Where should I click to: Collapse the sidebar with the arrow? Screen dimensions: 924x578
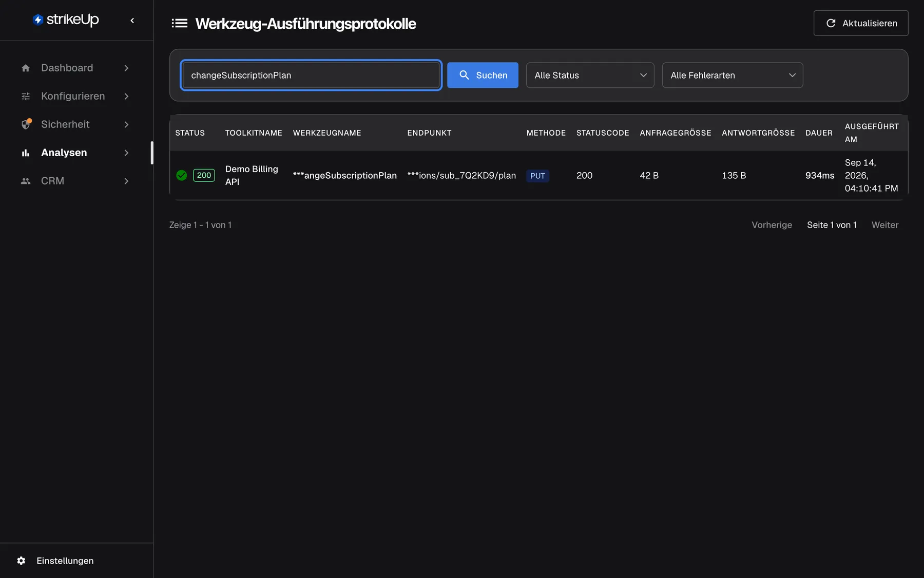[132, 21]
